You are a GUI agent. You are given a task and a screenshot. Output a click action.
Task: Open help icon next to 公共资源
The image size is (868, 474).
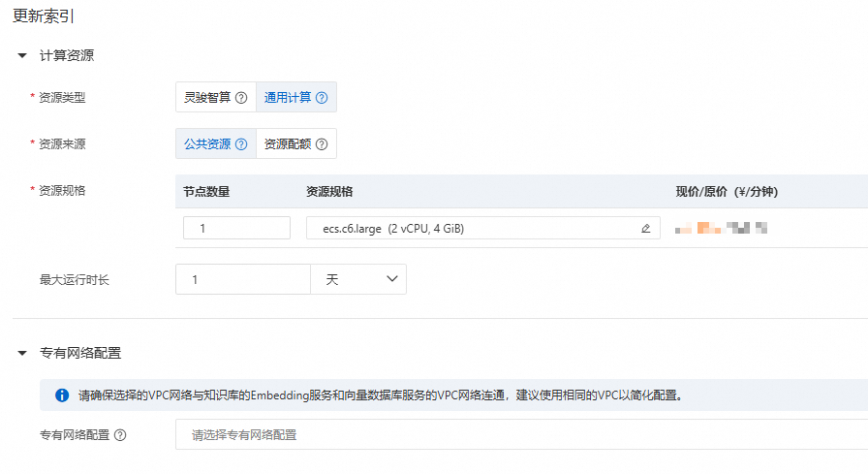click(241, 144)
